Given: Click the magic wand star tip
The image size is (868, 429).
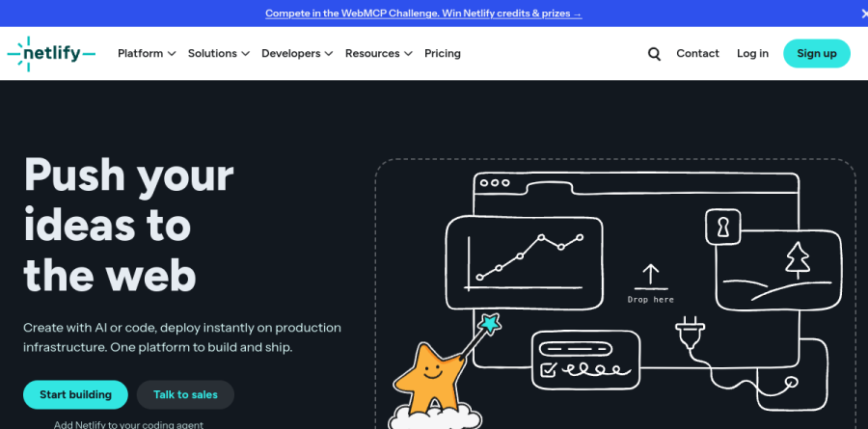Looking at the screenshot, I should tap(490, 323).
